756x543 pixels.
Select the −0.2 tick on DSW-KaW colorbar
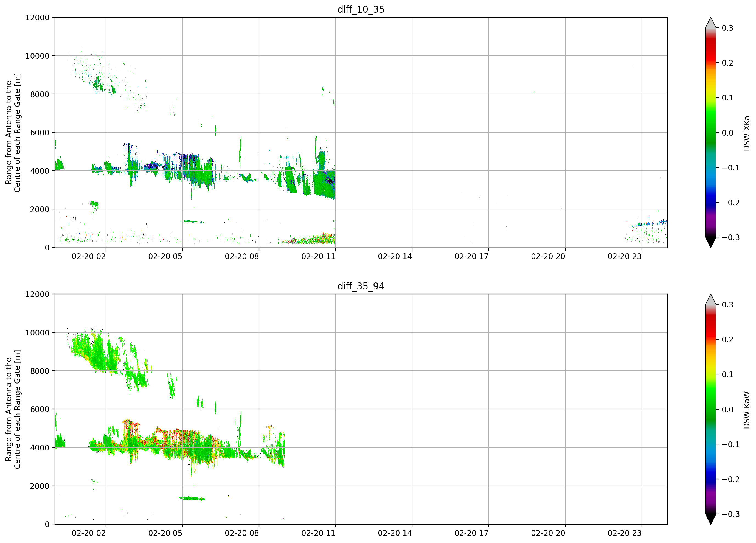pos(731,479)
